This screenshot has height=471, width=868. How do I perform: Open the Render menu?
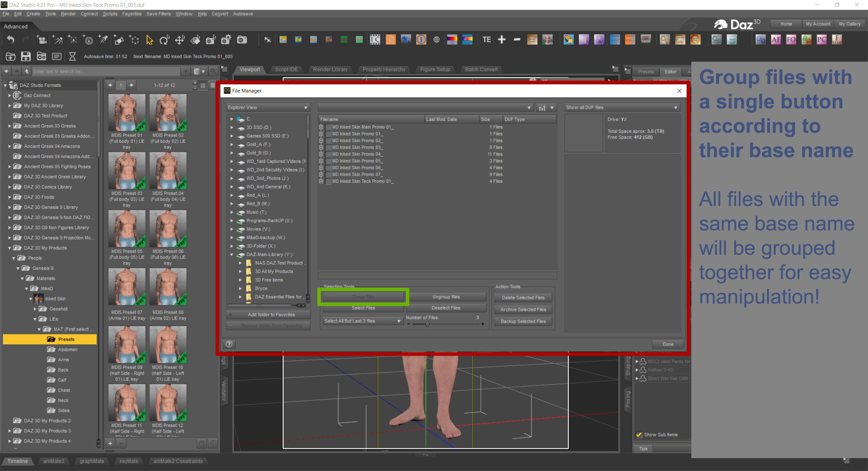coord(68,14)
